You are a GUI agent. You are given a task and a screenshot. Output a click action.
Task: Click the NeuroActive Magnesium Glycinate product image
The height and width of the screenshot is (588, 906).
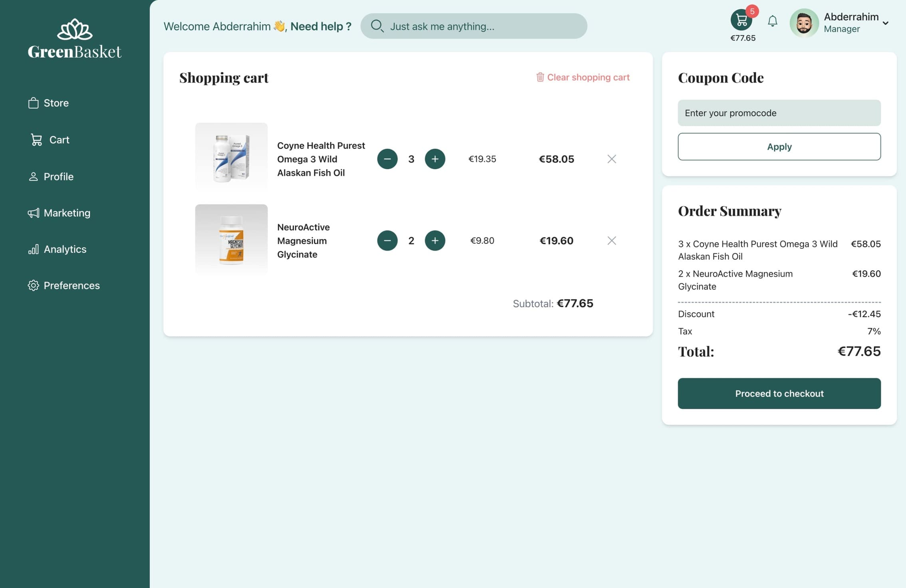(x=231, y=240)
